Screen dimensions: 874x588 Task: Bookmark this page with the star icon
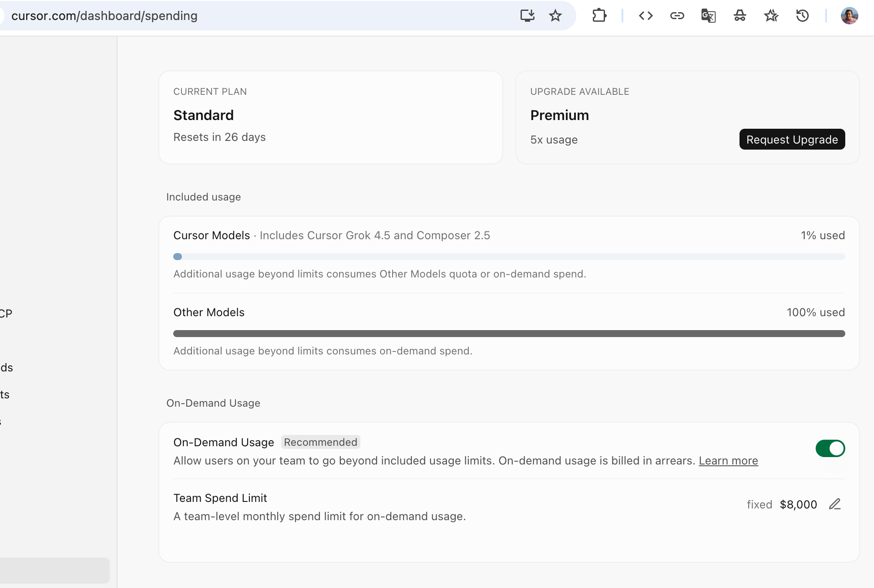click(x=555, y=16)
